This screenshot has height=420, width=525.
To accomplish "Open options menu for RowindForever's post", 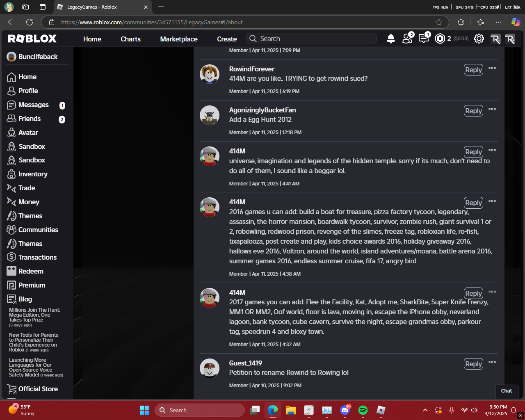I will coord(492,68).
